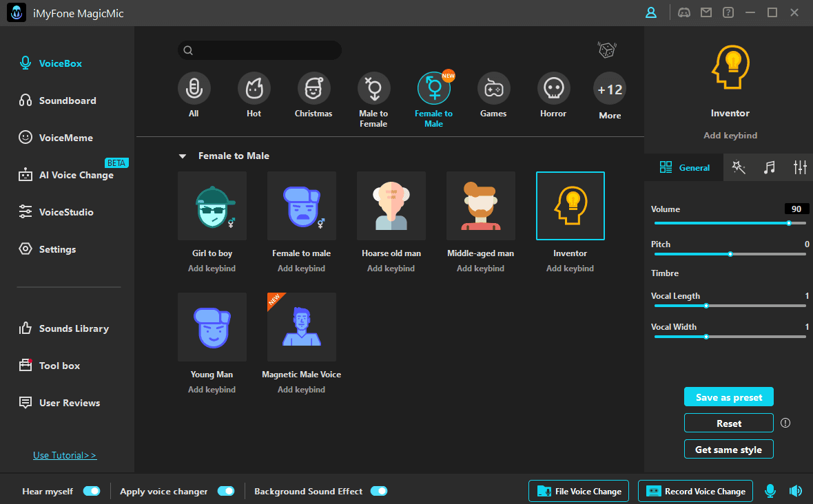
Task: Open Settings in sidebar
Action: (x=48, y=249)
